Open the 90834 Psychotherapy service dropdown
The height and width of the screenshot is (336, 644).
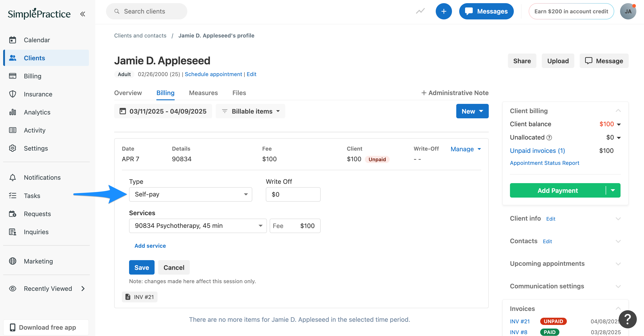[x=198, y=226]
